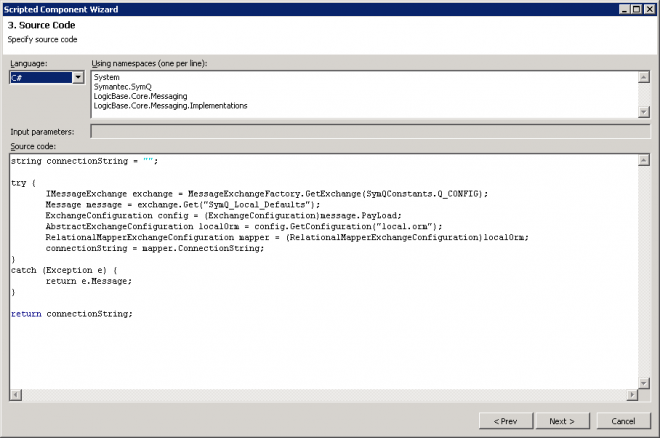
Task: Click source code horizontal scroll left arrow
Action: click(16, 395)
